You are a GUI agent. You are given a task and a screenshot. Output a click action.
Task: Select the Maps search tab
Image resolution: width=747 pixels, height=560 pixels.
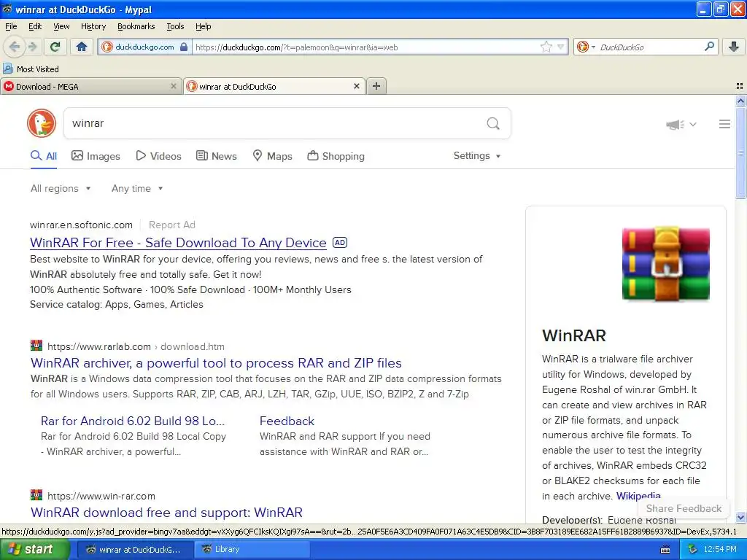click(x=273, y=156)
